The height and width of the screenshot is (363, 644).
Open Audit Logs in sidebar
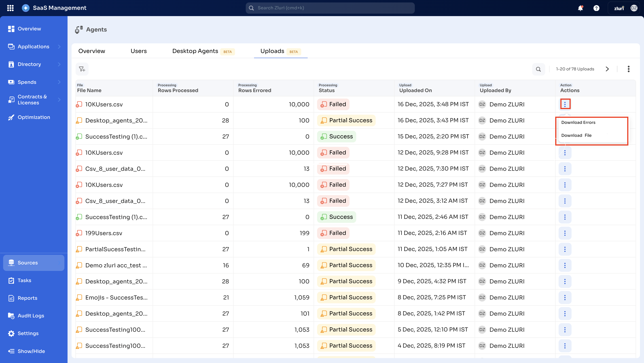click(31, 316)
